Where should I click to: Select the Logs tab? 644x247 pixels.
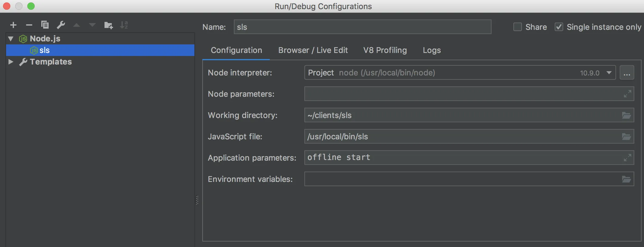pos(432,50)
